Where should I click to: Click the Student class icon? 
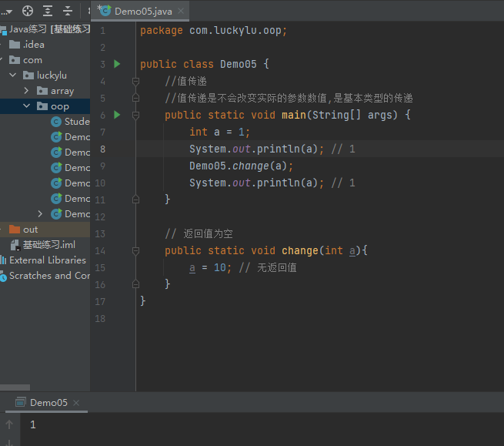[x=56, y=122]
